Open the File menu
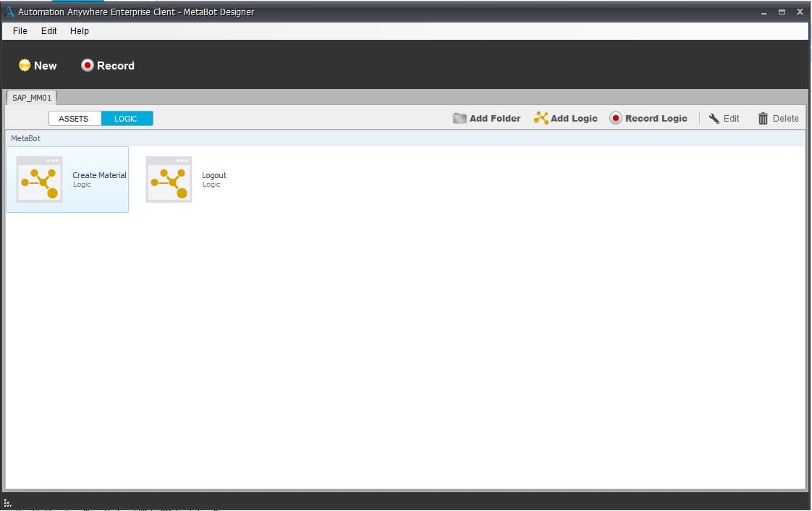The width and height of the screenshot is (812, 511). (20, 31)
